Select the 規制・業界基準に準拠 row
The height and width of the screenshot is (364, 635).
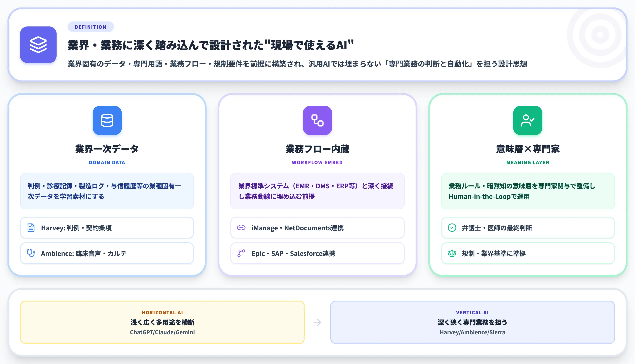[x=528, y=253]
